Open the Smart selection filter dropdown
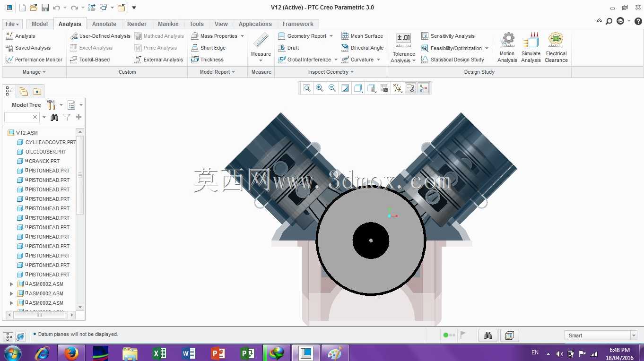644x361 pixels. tap(634, 335)
